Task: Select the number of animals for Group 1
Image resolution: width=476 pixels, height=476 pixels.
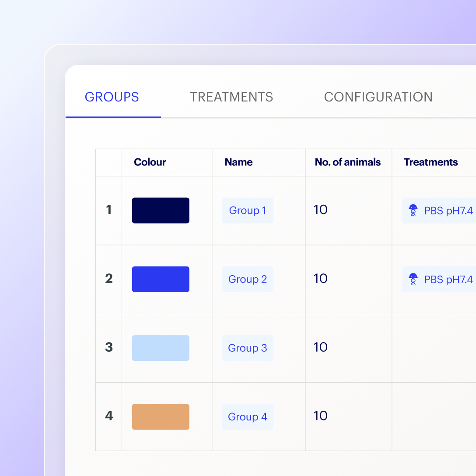Action: (320, 210)
